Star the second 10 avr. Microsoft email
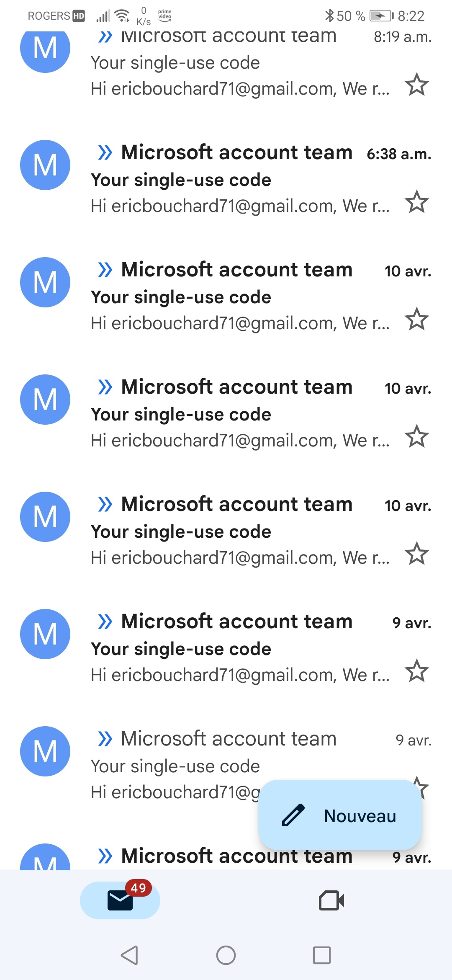This screenshot has width=452, height=980. pos(417,436)
